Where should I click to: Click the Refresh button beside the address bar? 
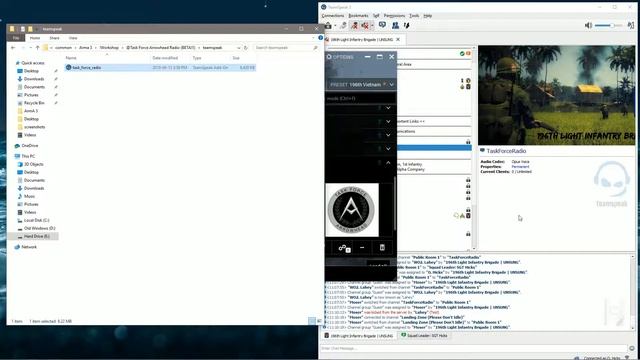(246, 48)
